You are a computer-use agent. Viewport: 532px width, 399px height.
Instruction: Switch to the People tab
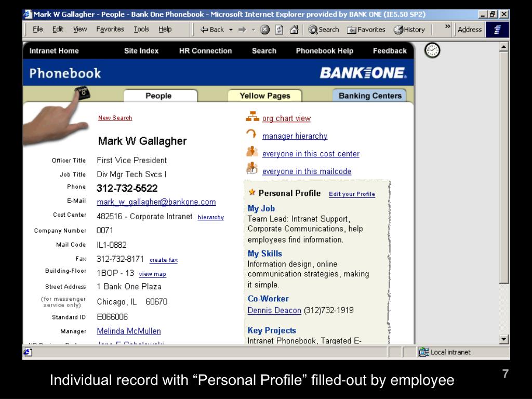tap(160, 96)
